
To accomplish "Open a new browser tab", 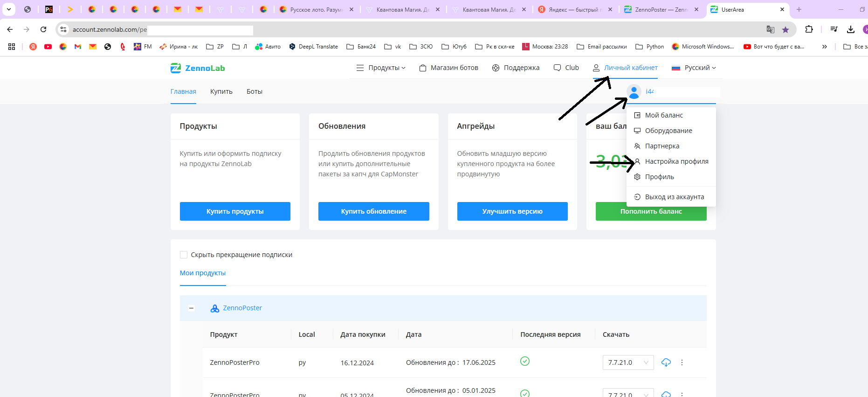I will click(x=799, y=9).
